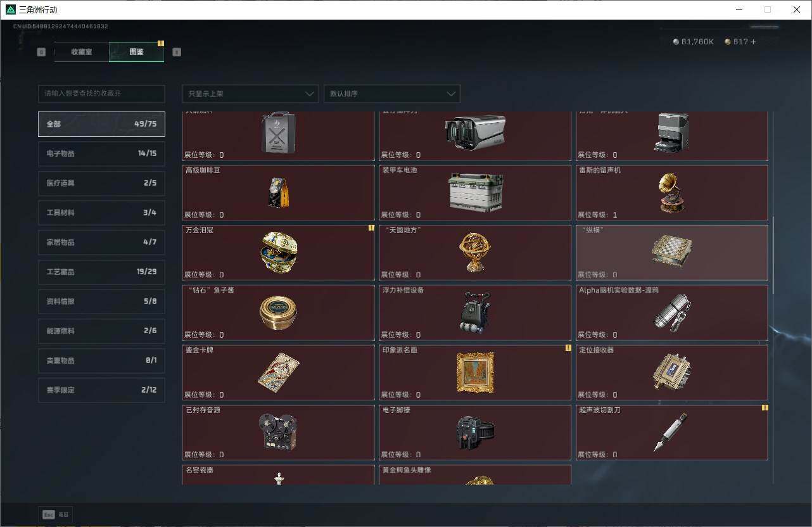Select the 超声波切割刀 ultrasonic cutter icon
Viewport: 812px width, 527px height.
(x=671, y=433)
